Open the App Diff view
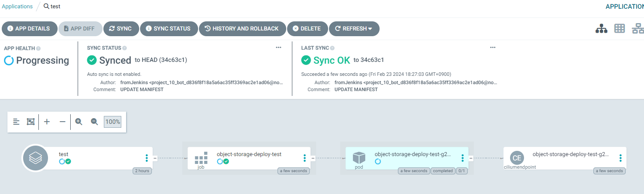 pos(80,29)
